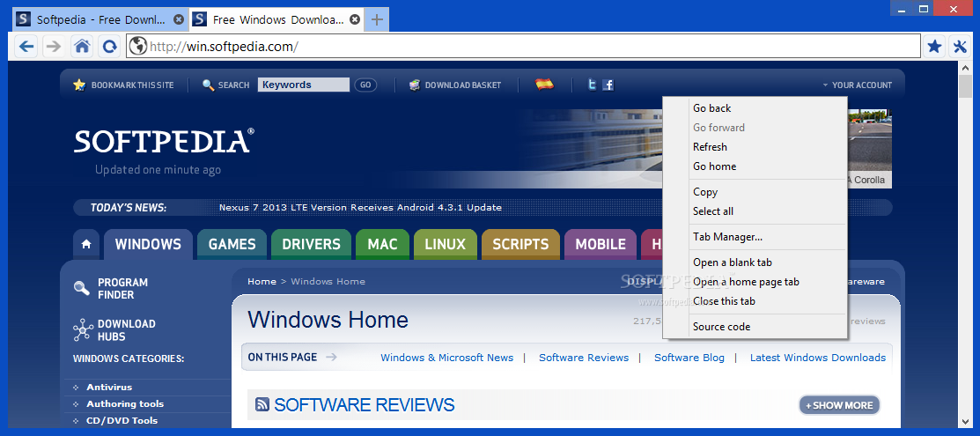This screenshot has width=980, height=436.
Task: Switch to the first Softpedia browser tab
Action: point(100,19)
